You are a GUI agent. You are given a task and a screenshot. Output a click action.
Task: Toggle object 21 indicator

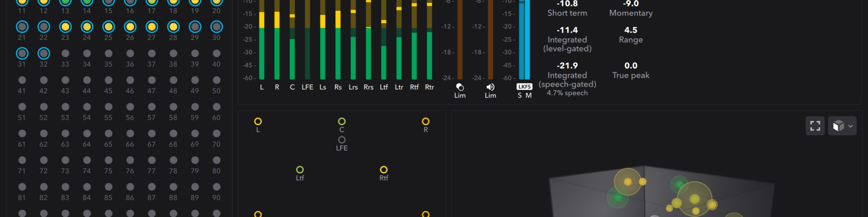[x=22, y=27]
